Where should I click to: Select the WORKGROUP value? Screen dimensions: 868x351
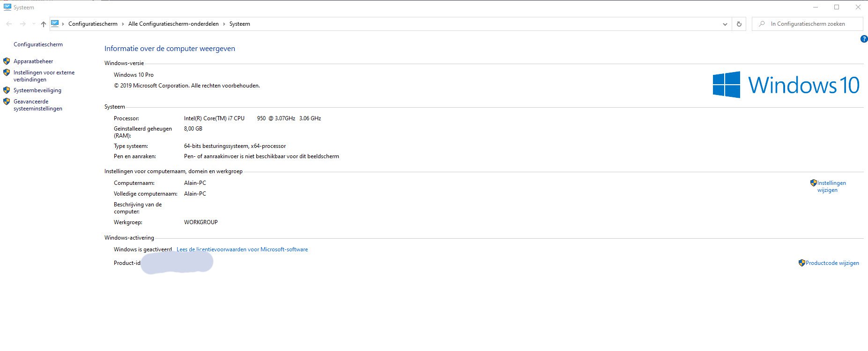(201, 222)
